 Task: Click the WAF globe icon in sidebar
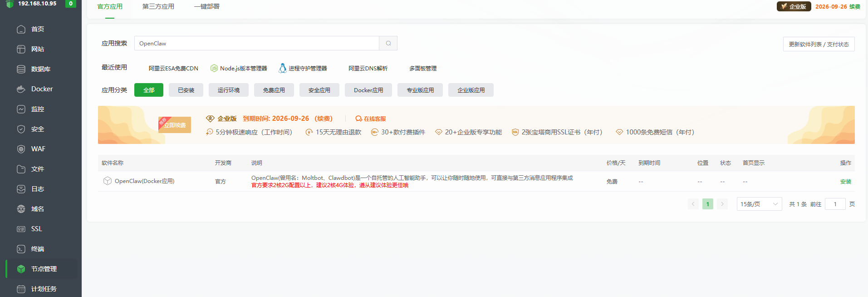pos(21,149)
